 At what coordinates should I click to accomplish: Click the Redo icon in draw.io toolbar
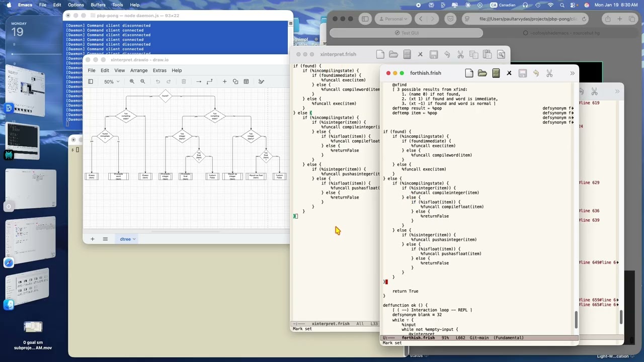[x=169, y=81]
